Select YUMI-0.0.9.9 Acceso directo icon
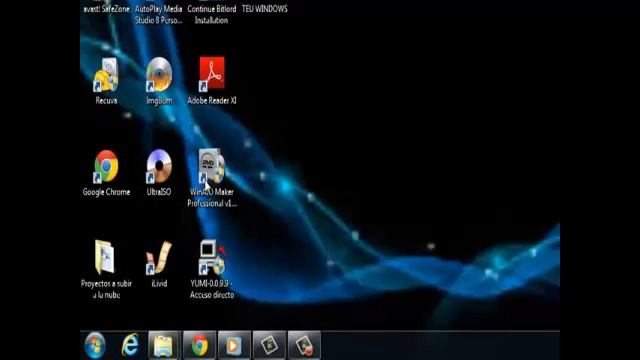Image resolution: width=640 pixels, height=360 pixels. pyautogui.click(x=211, y=269)
